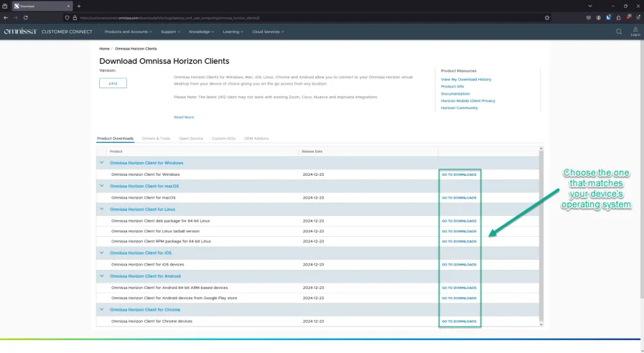Open the version 2412 selector
Screen dimensions: 644x353
(x=113, y=83)
